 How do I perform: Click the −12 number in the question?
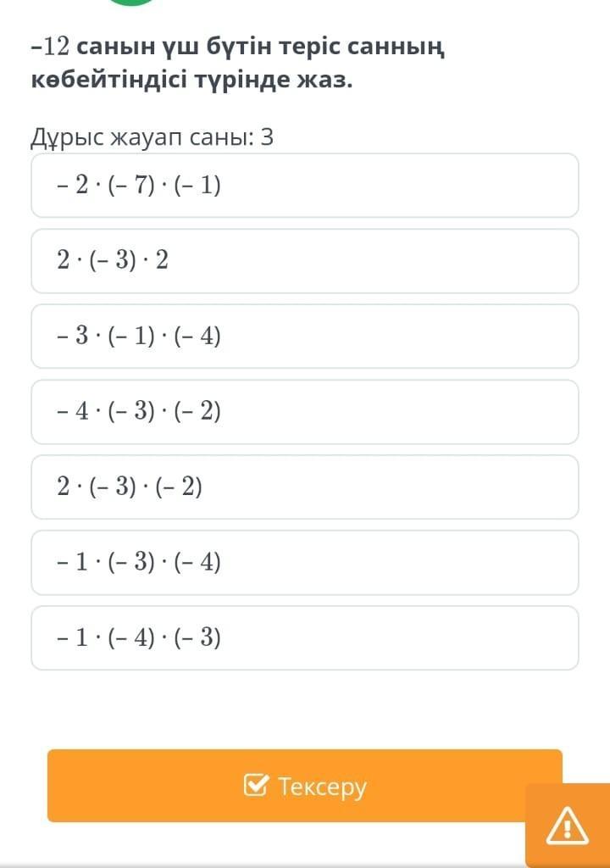[x=49, y=48]
